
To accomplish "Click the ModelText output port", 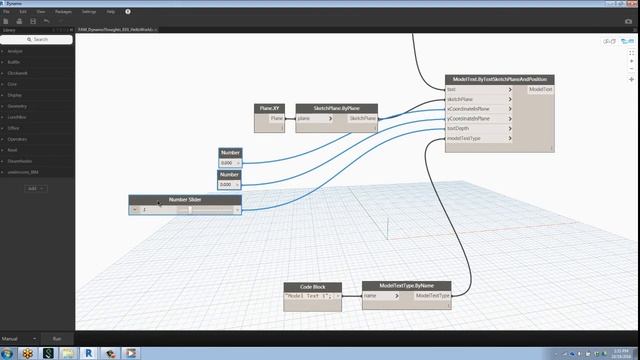I will tap(540, 89).
